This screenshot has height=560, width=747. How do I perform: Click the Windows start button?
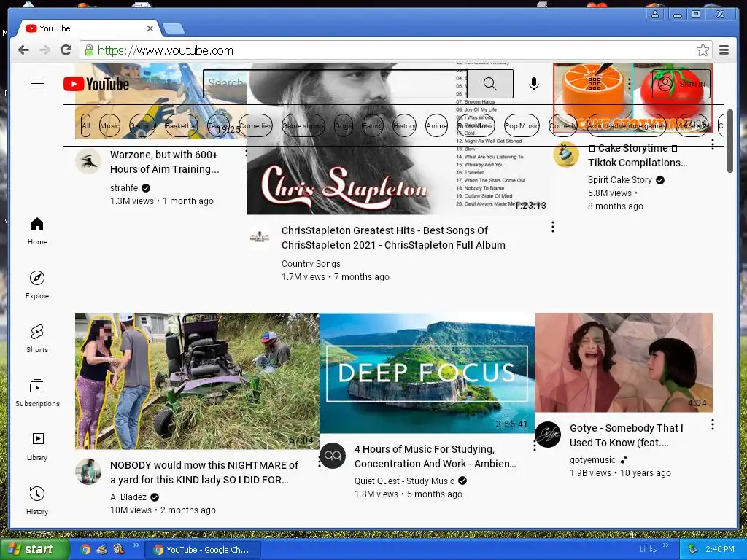(x=34, y=549)
